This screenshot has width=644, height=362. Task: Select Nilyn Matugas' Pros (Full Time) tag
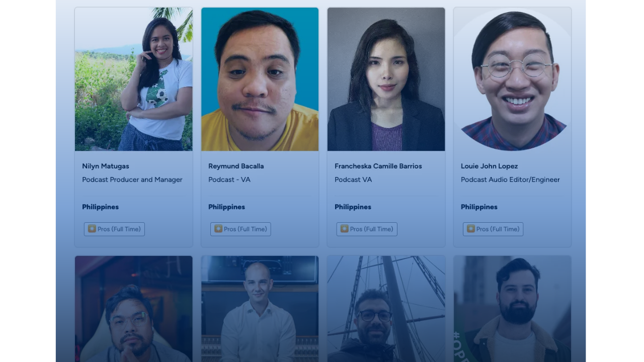coord(114,229)
